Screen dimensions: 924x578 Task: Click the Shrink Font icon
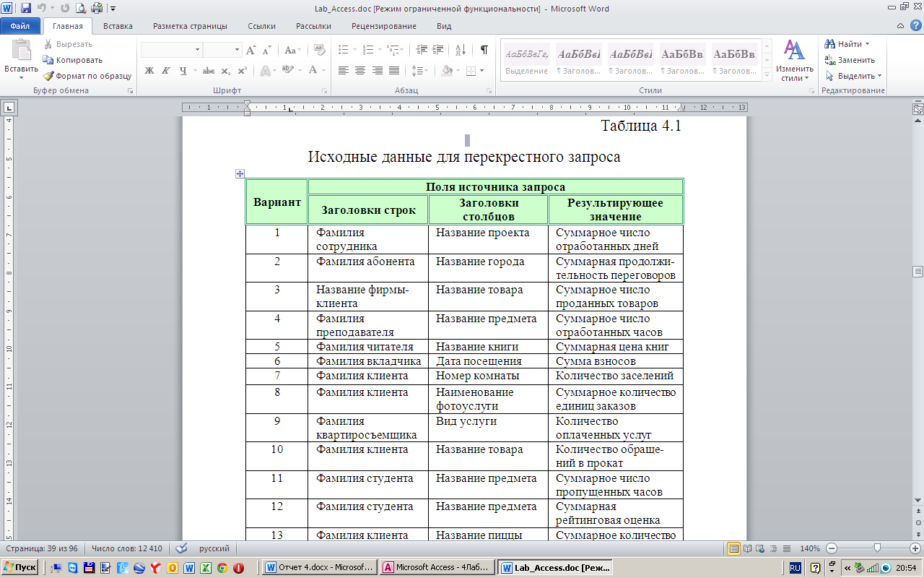[x=268, y=50]
